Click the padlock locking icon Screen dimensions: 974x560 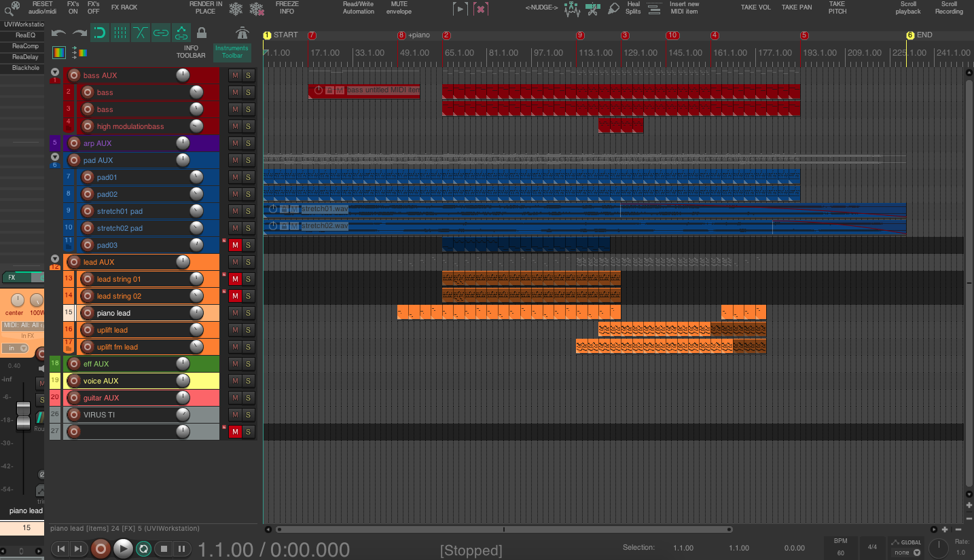coord(202,32)
